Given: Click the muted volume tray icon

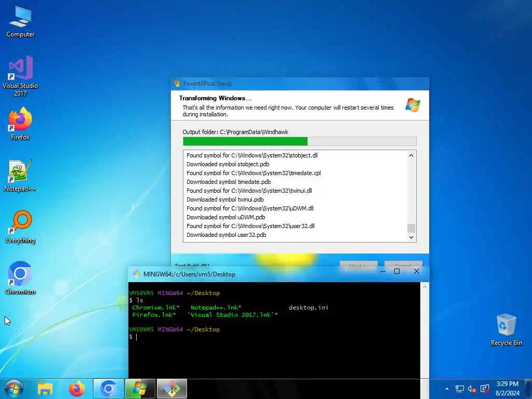Looking at the screenshot, I should tap(472, 389).
